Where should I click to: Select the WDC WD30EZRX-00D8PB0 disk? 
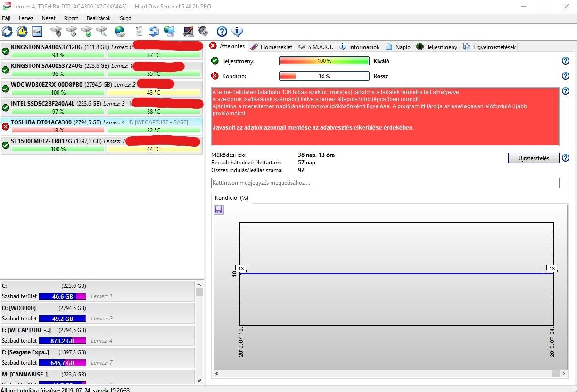[101, 89]
